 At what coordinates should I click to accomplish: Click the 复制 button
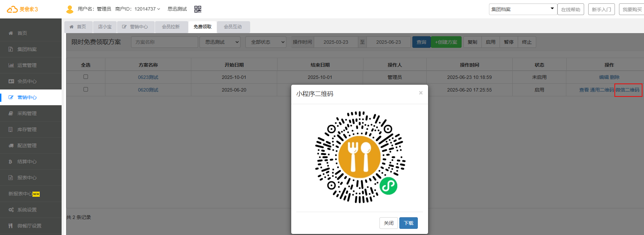(x=473, y=42)
